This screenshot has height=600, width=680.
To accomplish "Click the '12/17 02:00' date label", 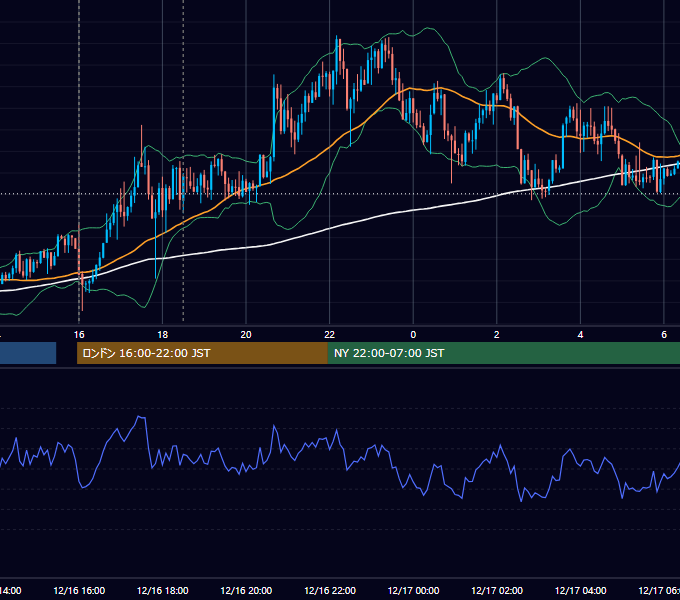I will [497, 590].
